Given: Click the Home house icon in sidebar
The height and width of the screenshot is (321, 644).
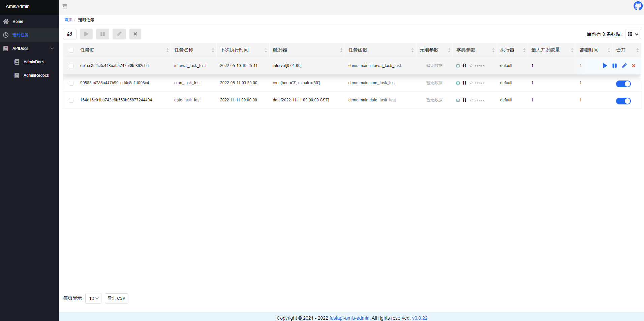Looking at the screenshot, I should point(6,22).
